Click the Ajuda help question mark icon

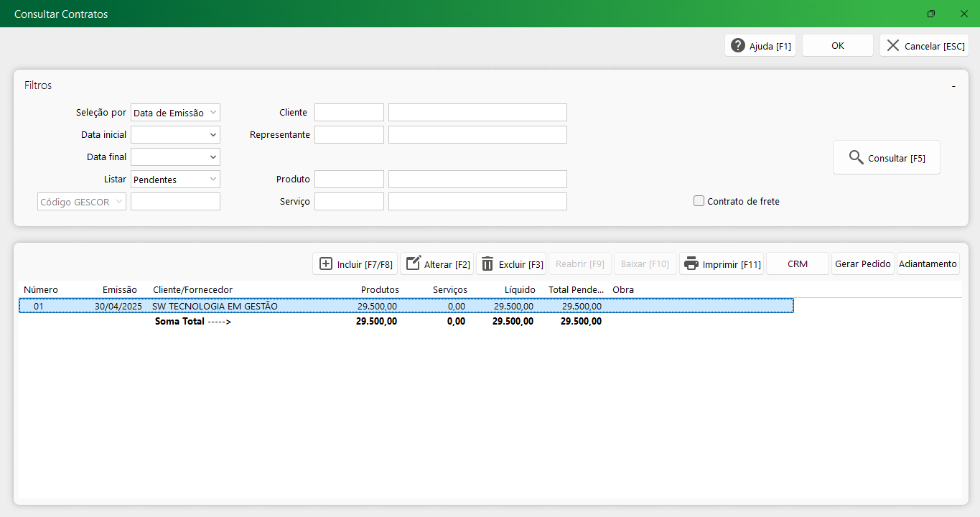coord(738,46)
